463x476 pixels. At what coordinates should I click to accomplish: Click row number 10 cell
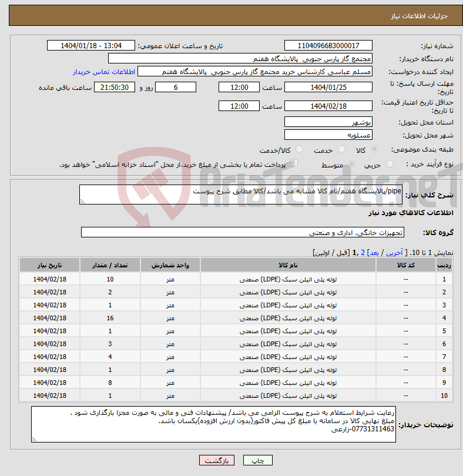click(x=444, y=395)
